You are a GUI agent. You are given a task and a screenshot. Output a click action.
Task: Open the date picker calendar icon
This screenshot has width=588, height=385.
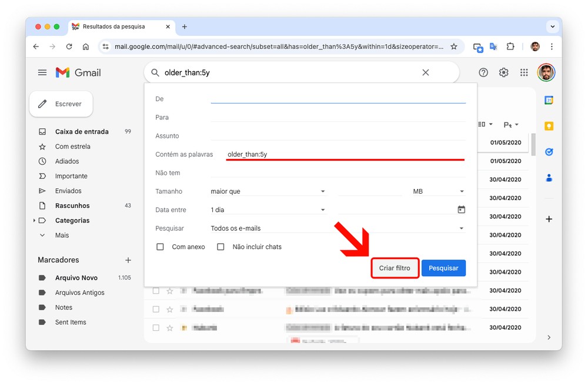[x=461, y=210]
